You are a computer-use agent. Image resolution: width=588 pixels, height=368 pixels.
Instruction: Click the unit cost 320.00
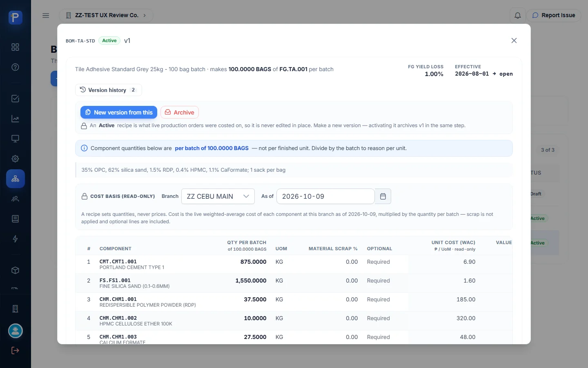(x=466, y=318)
